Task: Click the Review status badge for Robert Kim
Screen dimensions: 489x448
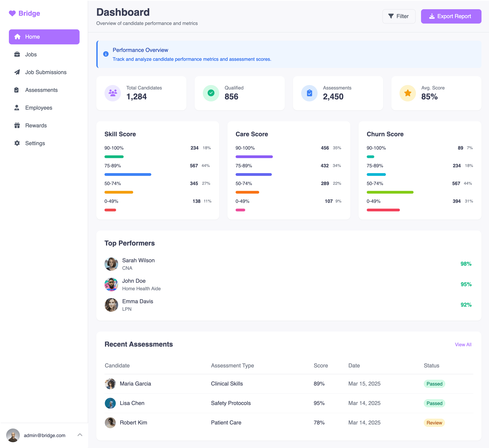Action: coord(434,423)
